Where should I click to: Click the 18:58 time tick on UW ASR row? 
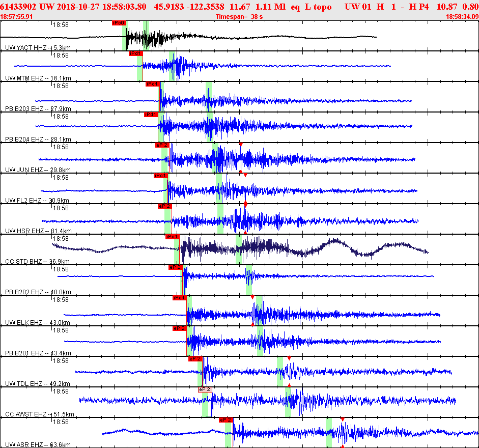tap(61, 422)
